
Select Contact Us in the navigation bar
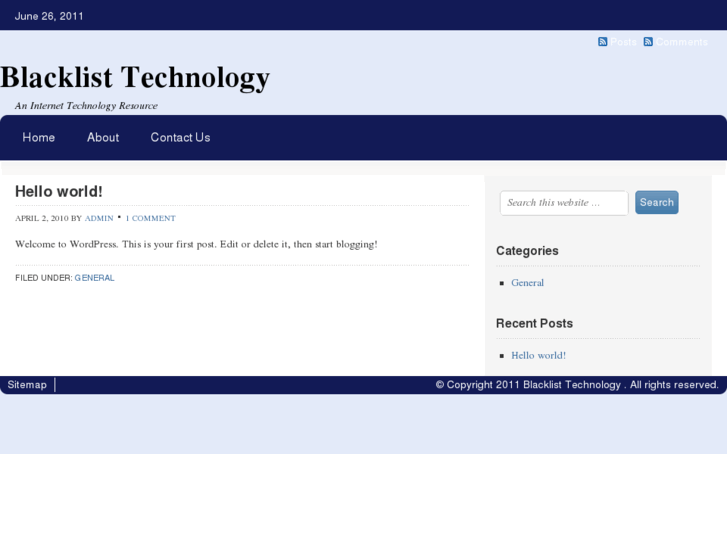click(x=180, y=138)
